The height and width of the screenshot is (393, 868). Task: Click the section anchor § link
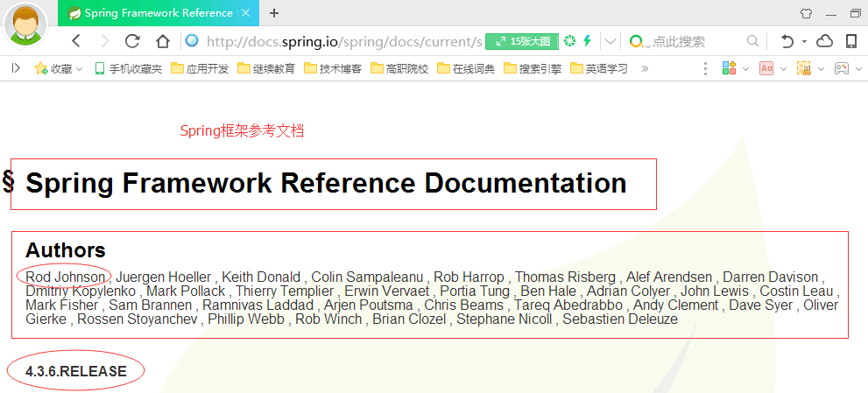8,182
